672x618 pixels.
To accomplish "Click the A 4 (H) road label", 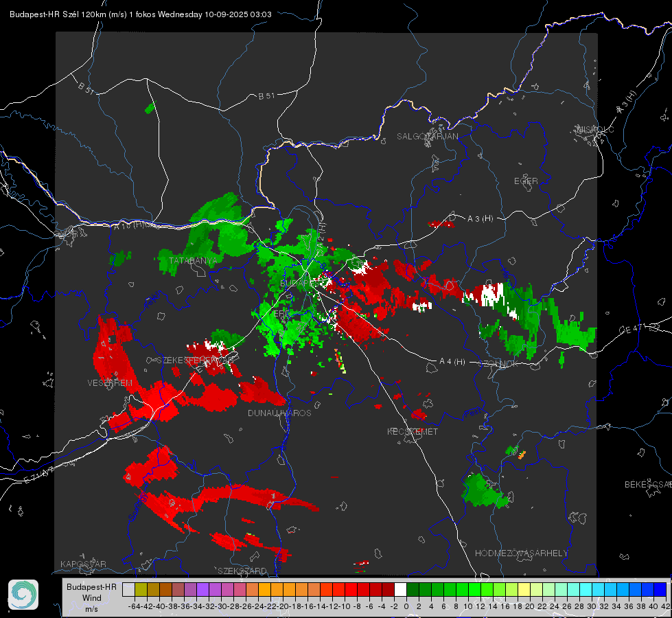I will click(452, 362).
